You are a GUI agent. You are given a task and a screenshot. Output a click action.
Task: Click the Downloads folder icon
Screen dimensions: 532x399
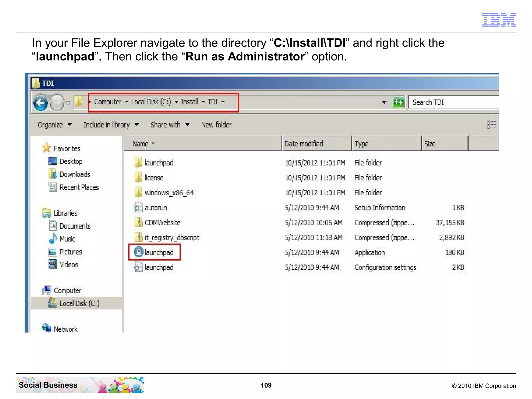pos(52,174)
